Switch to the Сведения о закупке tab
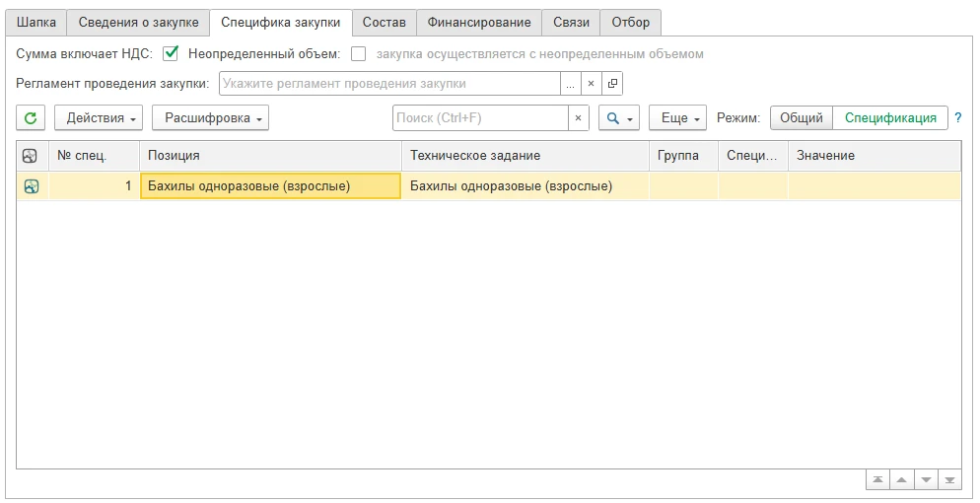Image resolution: width=980 pixels, height=503 pixels. click(138, 23)
